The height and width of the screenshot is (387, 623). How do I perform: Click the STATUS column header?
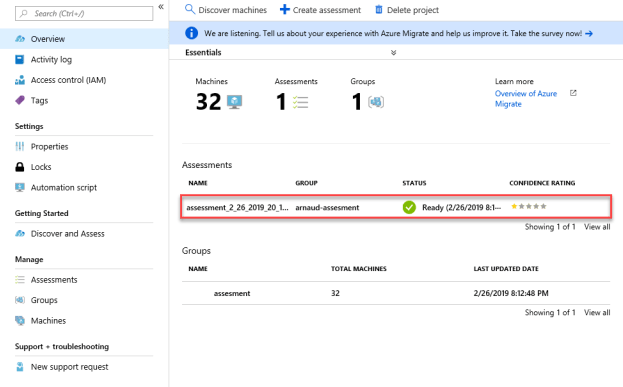414,183
